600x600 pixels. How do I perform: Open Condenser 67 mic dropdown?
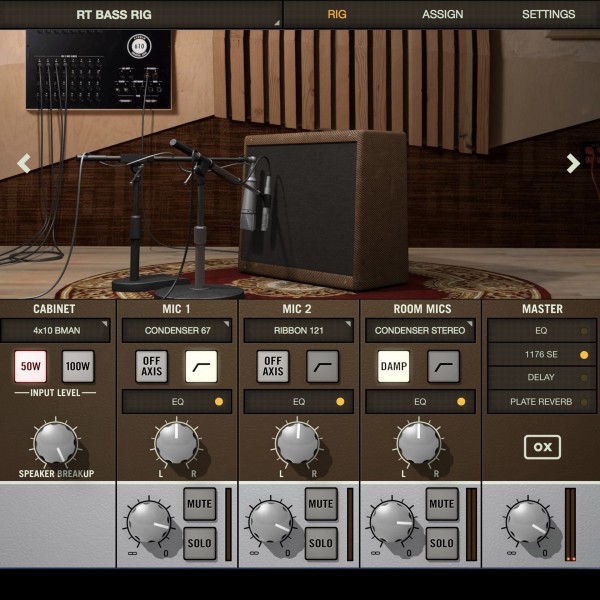[177, 330]
